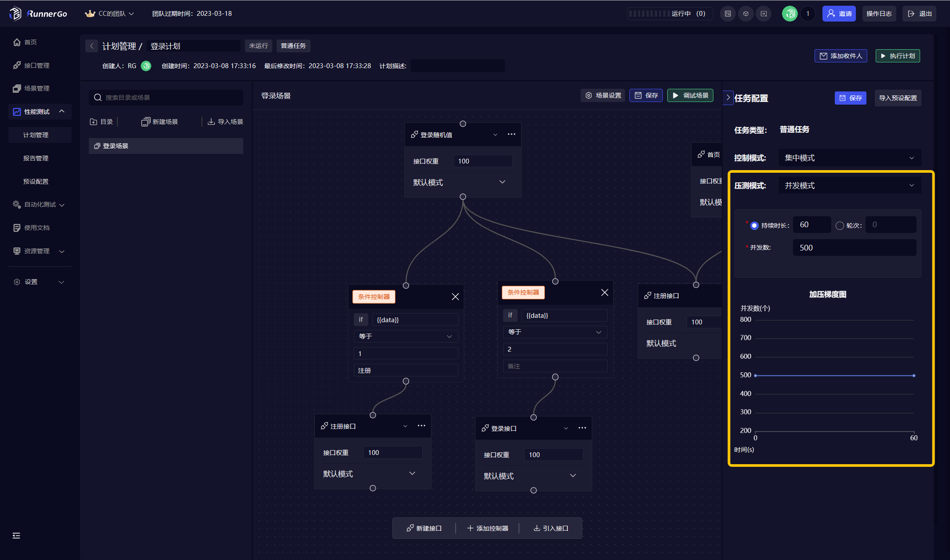
Task: Click 场景设置 button
Action: 603,95
